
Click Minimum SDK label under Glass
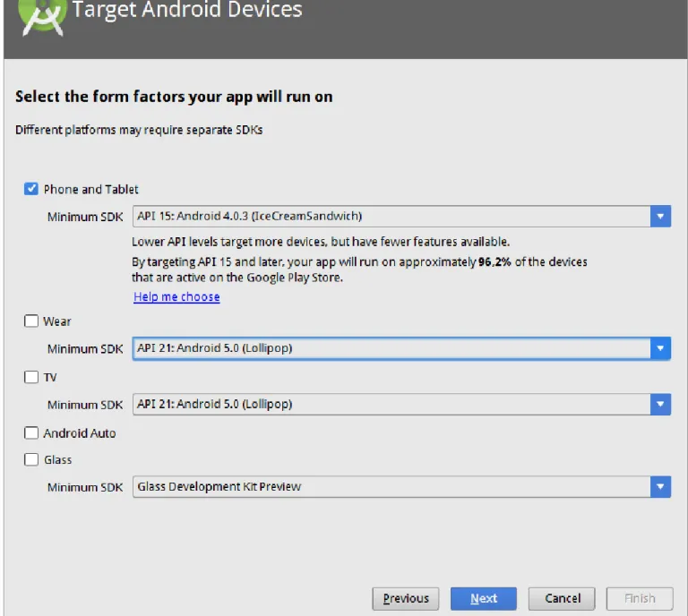85,487
